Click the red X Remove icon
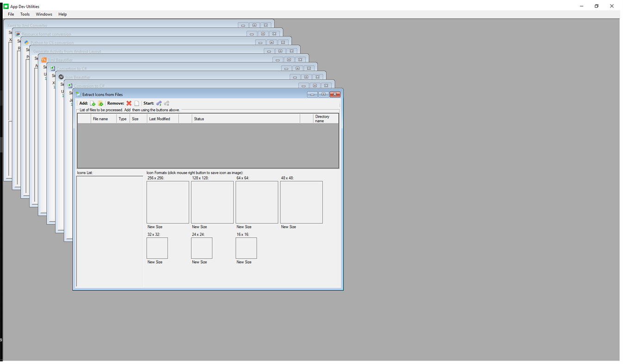Viewport: 623px width, 364px height. pyautogui.click(x=129, y=103)
